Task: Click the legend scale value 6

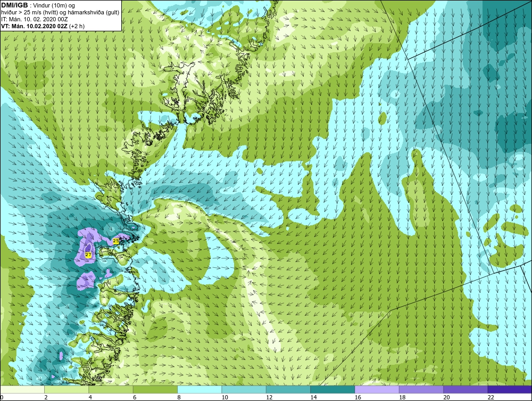Action: point(135,398)
